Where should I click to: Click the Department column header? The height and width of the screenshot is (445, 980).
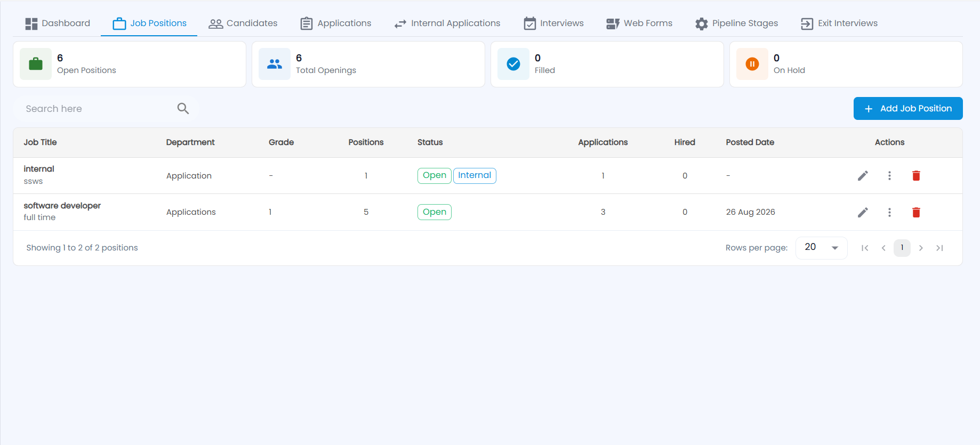(190, 142)
